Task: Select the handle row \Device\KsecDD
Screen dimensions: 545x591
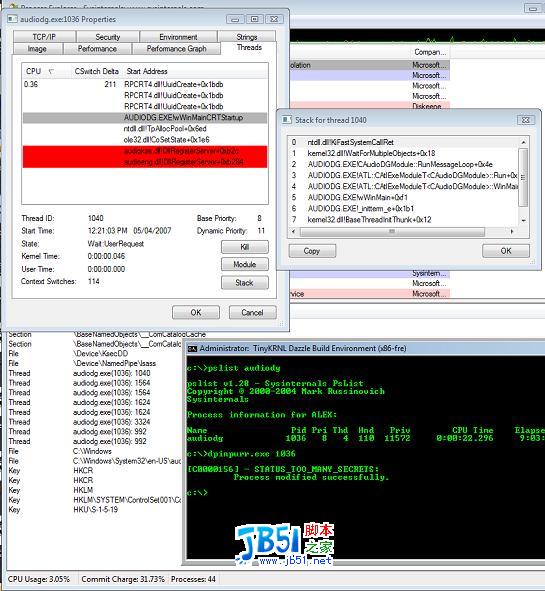Action: (x=94, y=354)
